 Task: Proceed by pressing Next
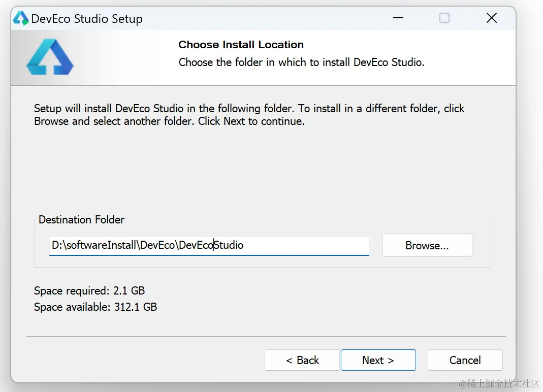coord(378,360)
